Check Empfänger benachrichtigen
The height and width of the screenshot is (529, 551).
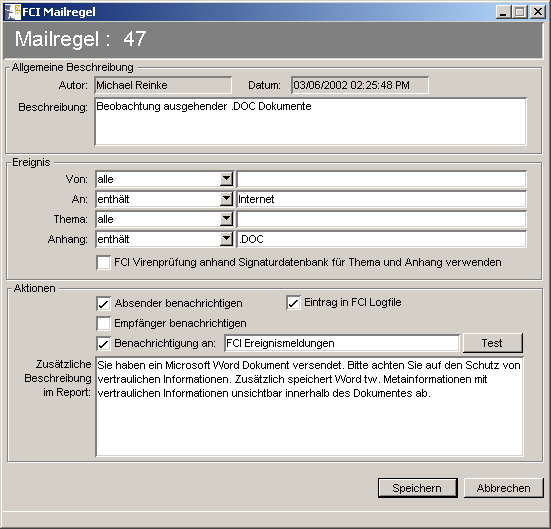pyautogui.click(x=103, y=323)
